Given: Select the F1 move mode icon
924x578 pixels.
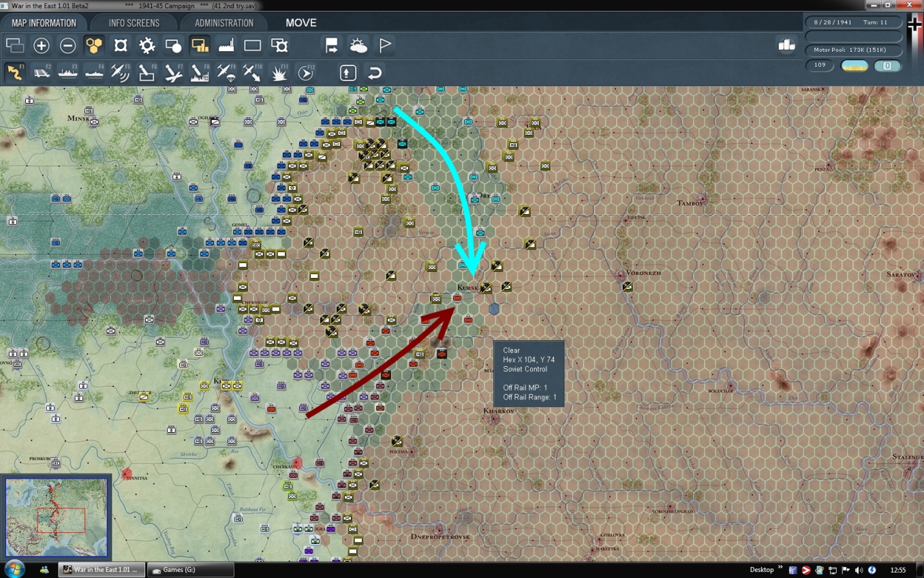Looking at the screenshot, I should click(15, 72).
